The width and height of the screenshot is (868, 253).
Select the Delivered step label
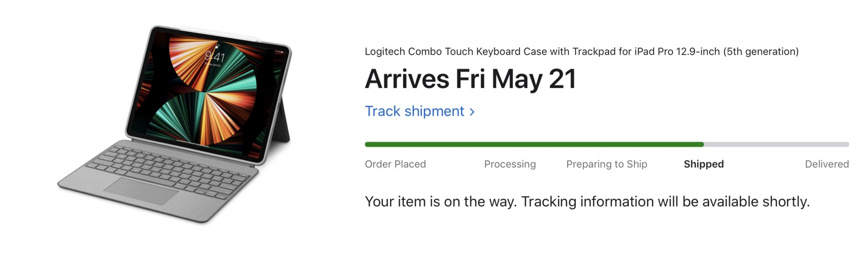click(827, 164)
